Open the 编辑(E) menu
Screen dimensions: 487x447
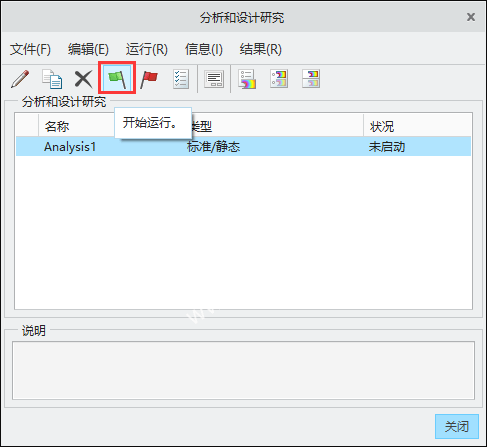point(88,49)
